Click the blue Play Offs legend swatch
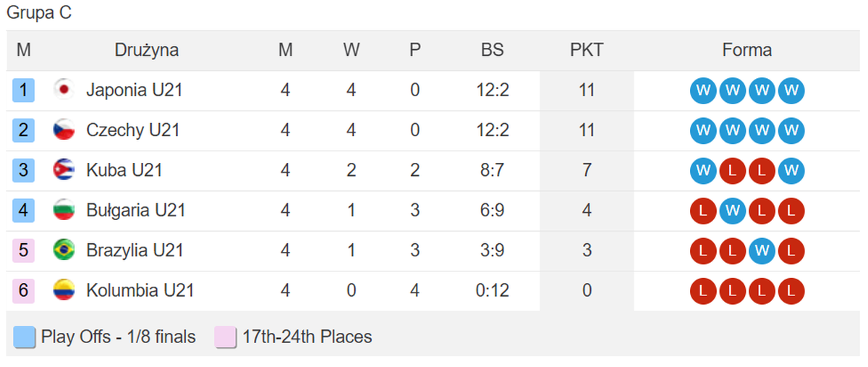This screenshot has width=868, height=367. pyautogui.click(x=25, y=337)
